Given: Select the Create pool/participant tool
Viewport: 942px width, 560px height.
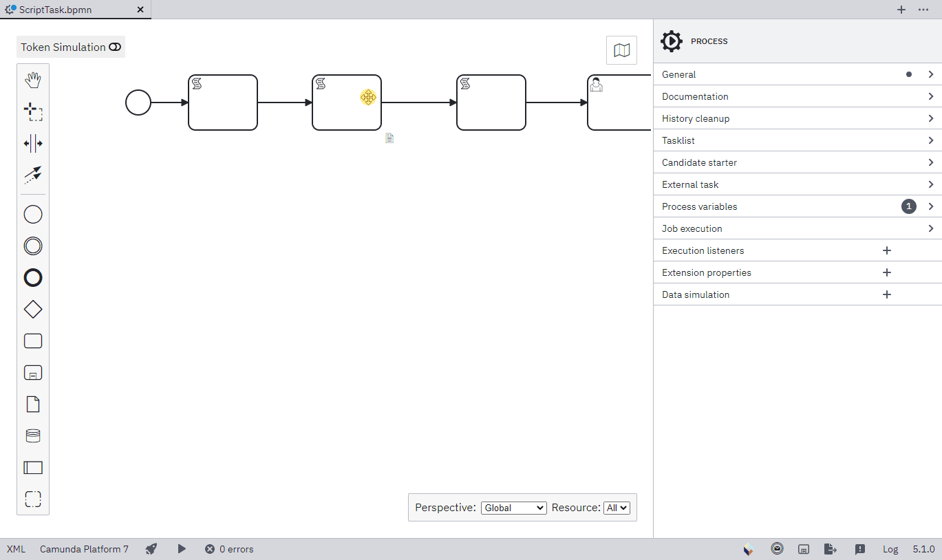Looking at the screenshot, I should pos(32,467).
